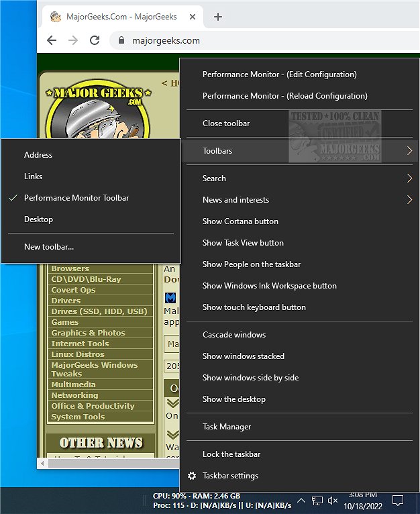Click the browser back arrow
The width and height of the screenshot is (420, 514).
point(52,40)
